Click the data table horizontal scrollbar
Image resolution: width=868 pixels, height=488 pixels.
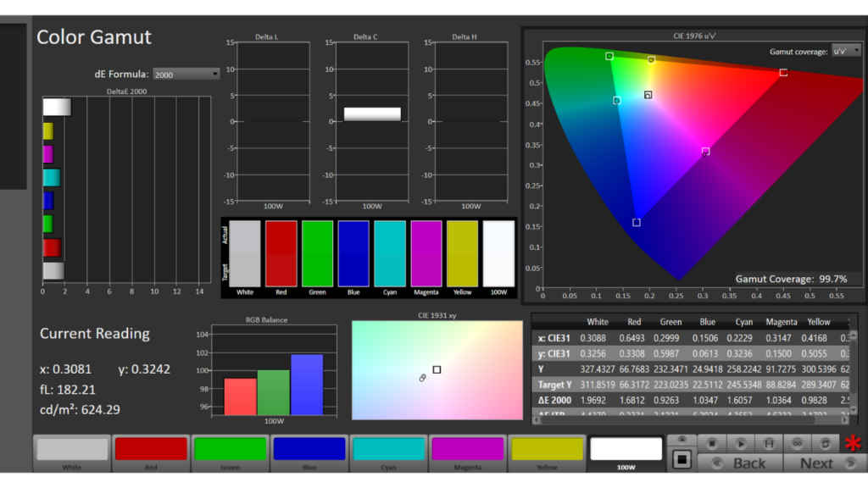click(x=690, y=420)
